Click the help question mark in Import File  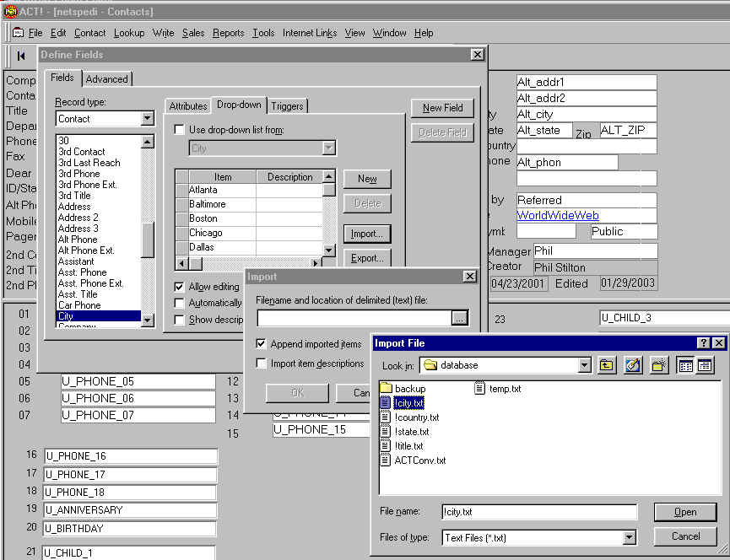tap(704, 343)
